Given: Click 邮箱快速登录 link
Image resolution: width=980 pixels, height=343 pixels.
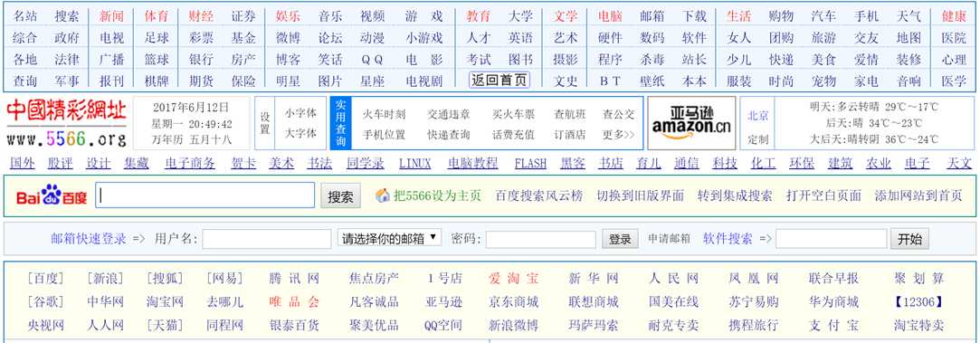Looking at the screenshot, I should click(x=89, y=239).
